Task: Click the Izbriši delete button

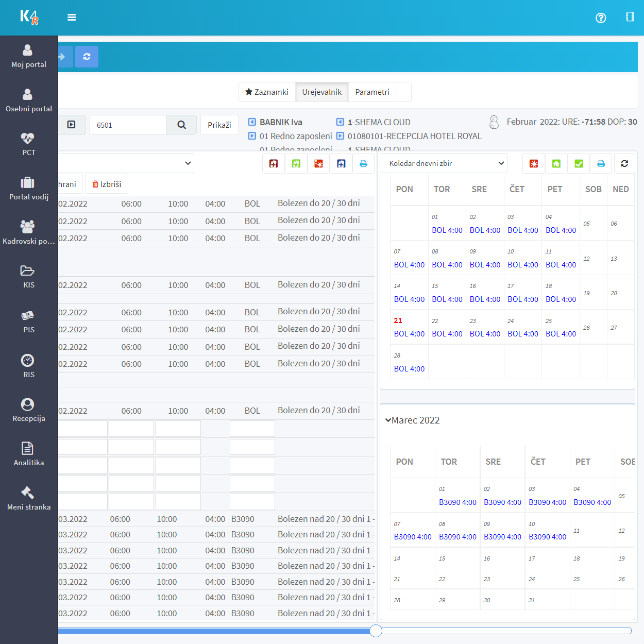Action: 107,184
